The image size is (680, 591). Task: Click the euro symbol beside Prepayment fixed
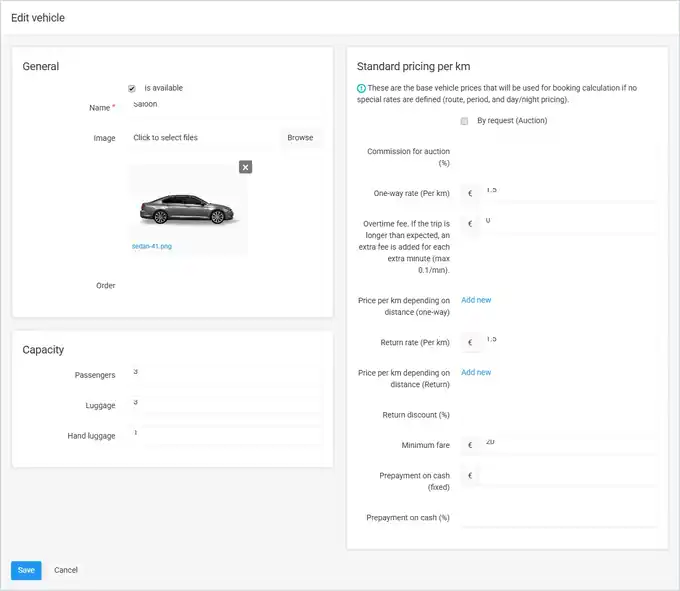point(471,476)
